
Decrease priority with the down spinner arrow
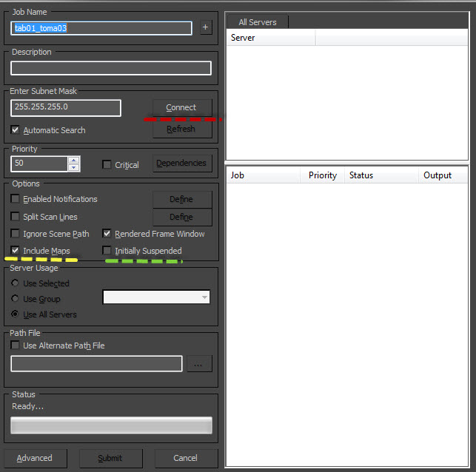coord(74,167)
